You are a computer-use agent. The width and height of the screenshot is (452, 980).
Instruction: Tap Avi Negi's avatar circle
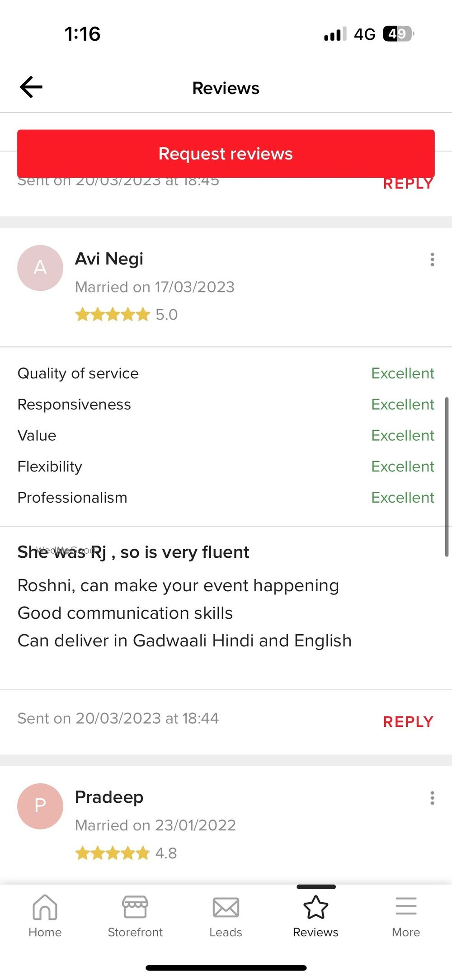pyautogui.click(x=40, y=268)
